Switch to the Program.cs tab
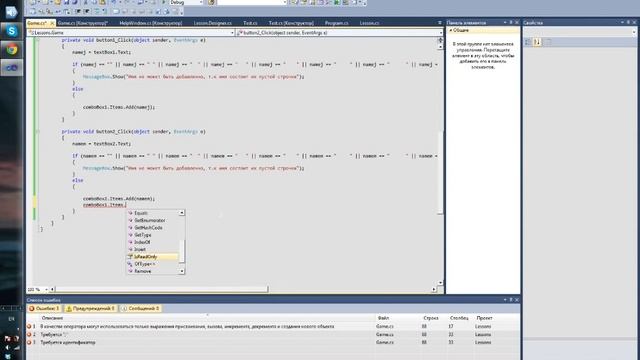640x360 pixels. [337, 23]
